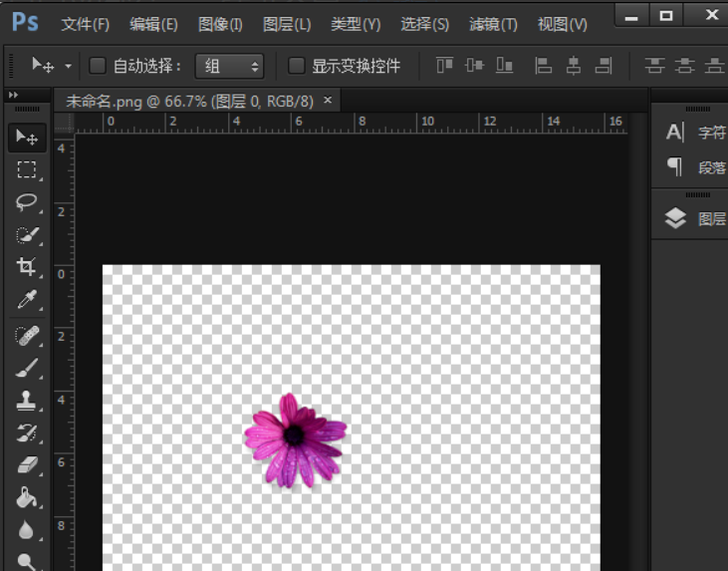Click align vertical centers icon

(474, 66)
